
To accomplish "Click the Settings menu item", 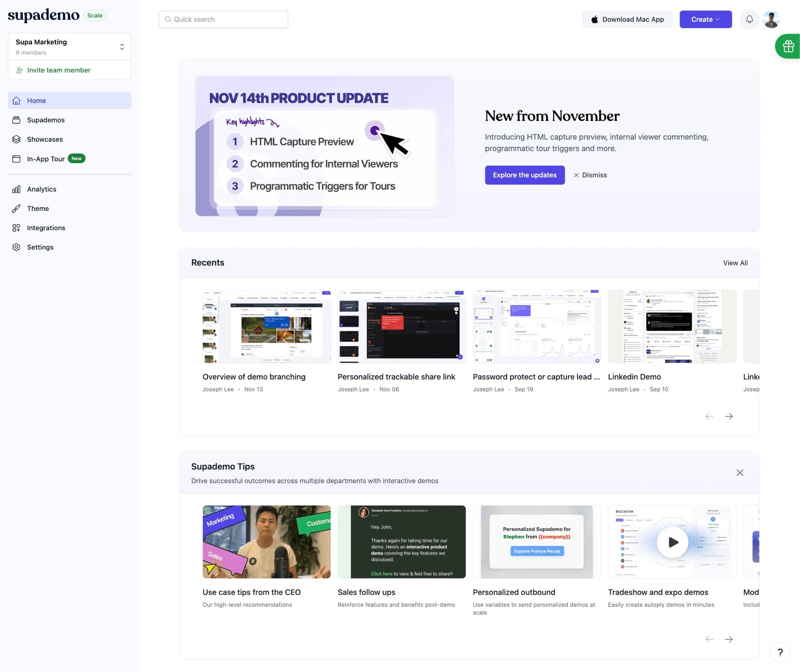I will coord(40,247).
